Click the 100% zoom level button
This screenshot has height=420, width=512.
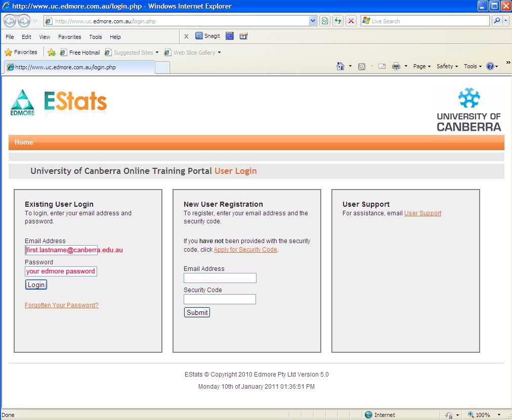pyautogui.click(x=479, y=415)
